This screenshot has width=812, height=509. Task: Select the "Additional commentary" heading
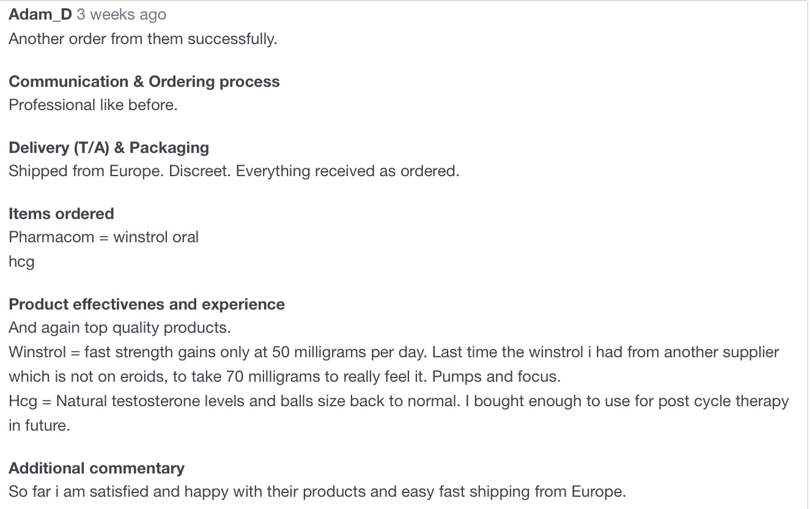pyautogui.click(x=97, y=469)
